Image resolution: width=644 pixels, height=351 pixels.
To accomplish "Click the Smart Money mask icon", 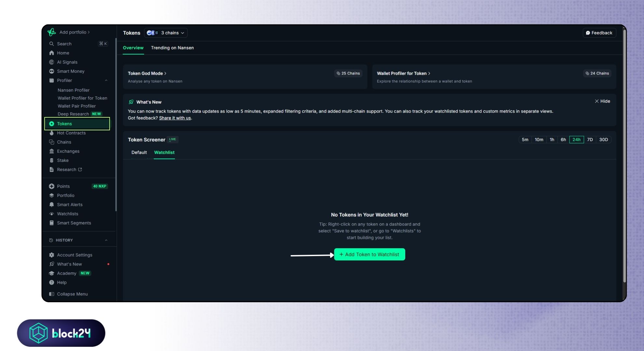I will 51,71.
